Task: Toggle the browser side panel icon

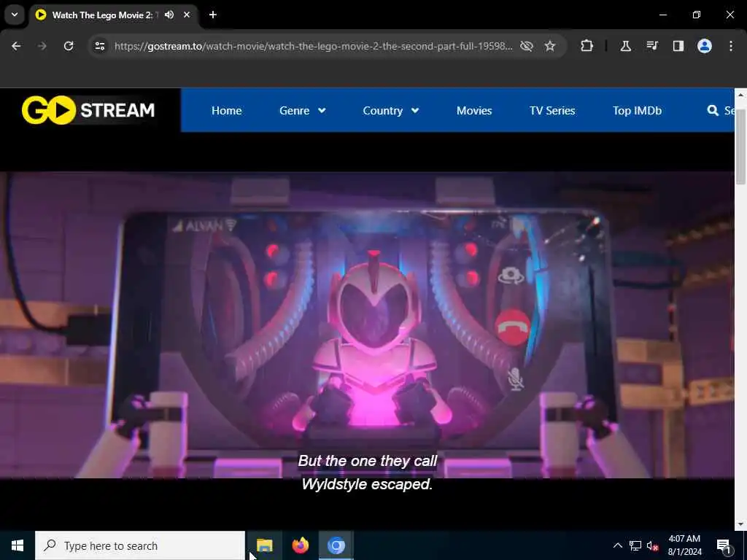Action: (x=678, y=46)
